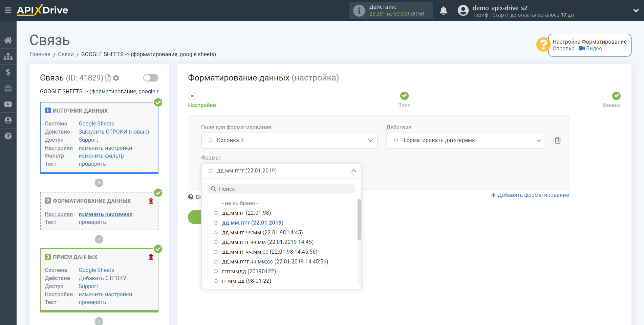
Task: Expand the account menu chevron
Action: pos(636,10)
